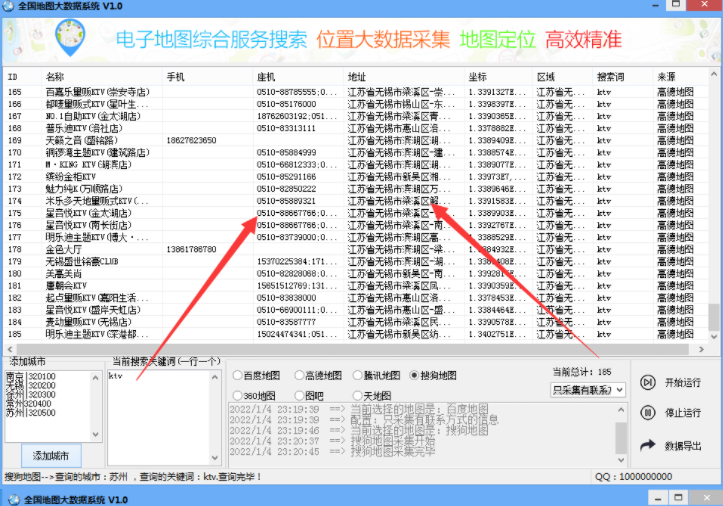Click the 当前总计: 185 counter label
Screen dimensions: 723x506
pyautogui.click(x=582, y=372)
